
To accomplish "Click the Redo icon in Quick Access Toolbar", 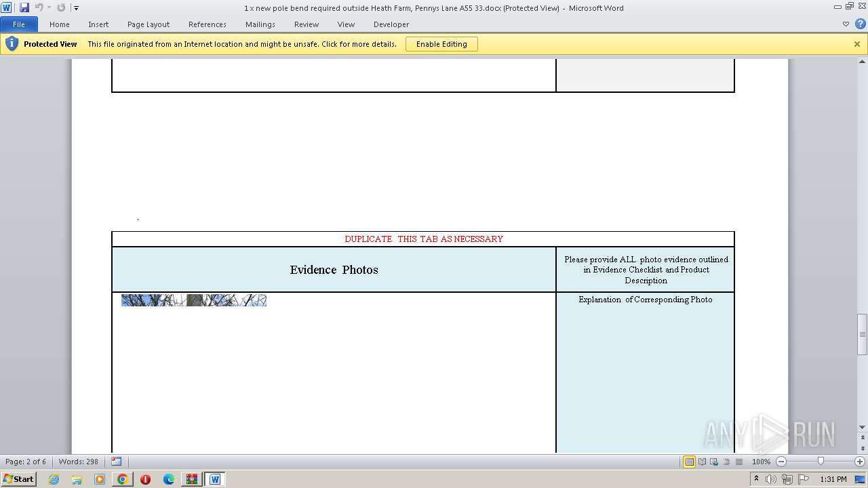I will [61, 7].
